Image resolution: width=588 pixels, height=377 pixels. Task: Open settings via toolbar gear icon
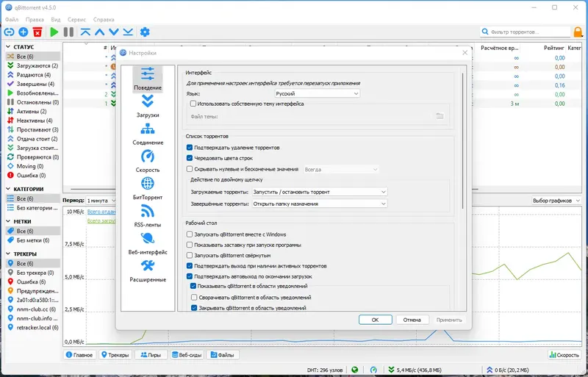(145, 32)
